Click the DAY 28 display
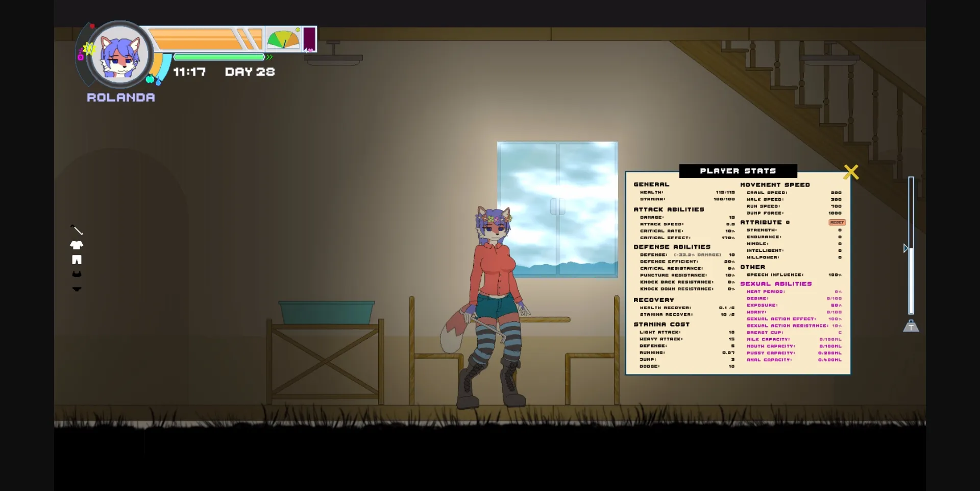The height and width of the screenshot is (491, 980). (249, 72)
